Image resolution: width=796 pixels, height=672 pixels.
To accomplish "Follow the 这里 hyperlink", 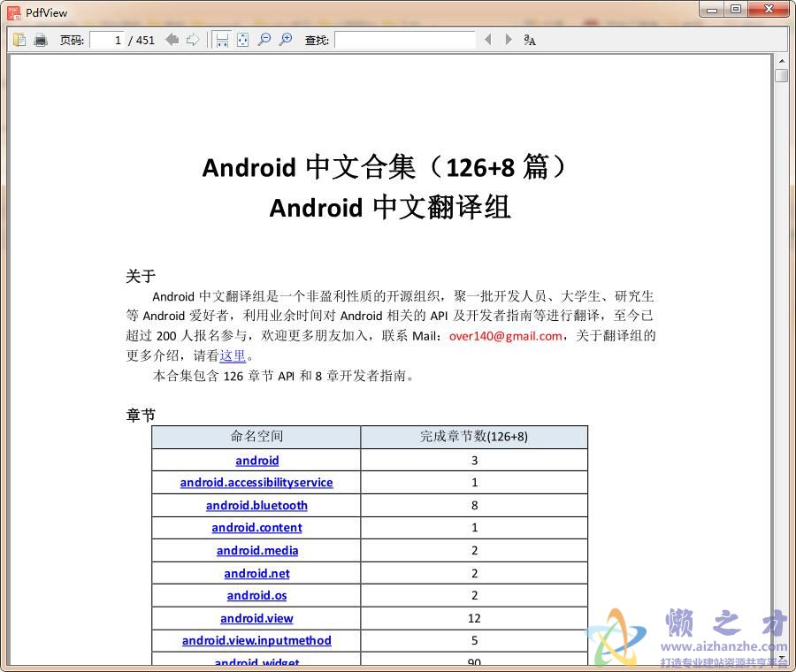I will coord(233,355).
